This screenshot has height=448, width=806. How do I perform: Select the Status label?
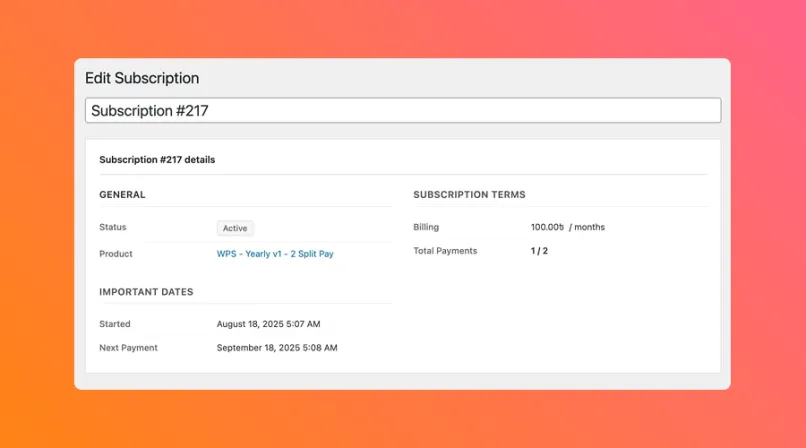tap(113, 227)
